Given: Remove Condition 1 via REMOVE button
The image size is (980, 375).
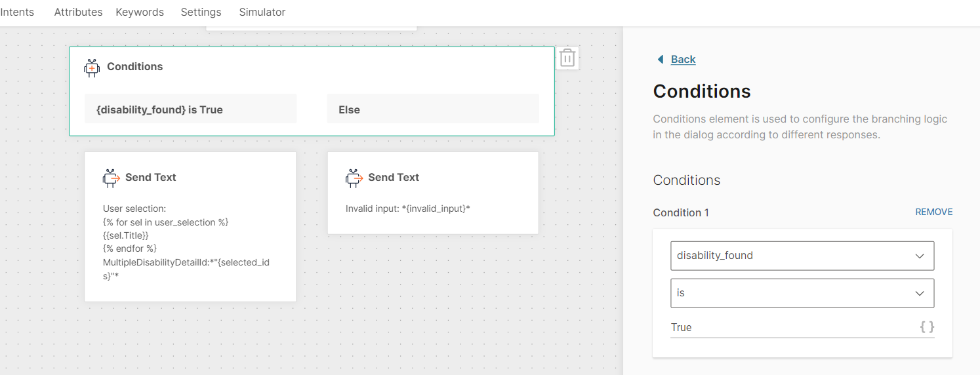Looking at the screenshot, I should point(933,212).
